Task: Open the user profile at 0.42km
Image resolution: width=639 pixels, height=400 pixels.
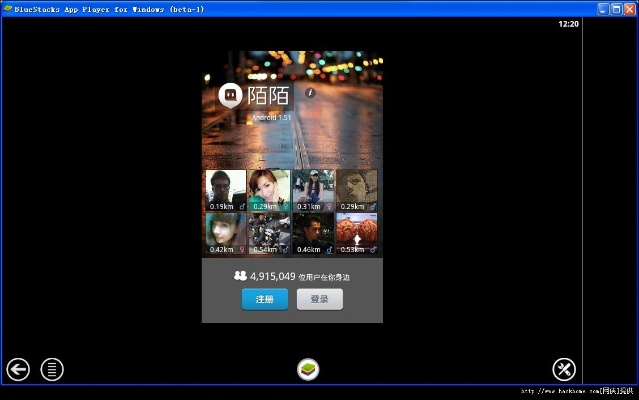Action: 225,233
